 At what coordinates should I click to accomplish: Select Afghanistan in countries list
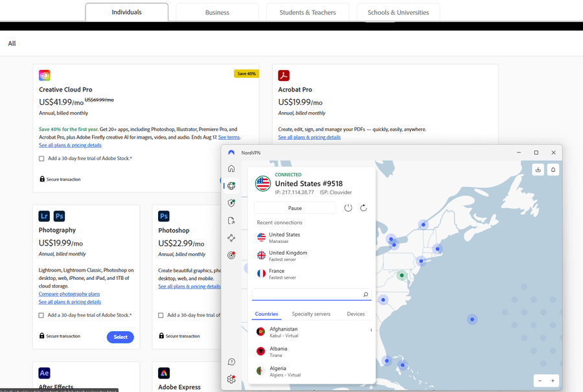point(312,332)
